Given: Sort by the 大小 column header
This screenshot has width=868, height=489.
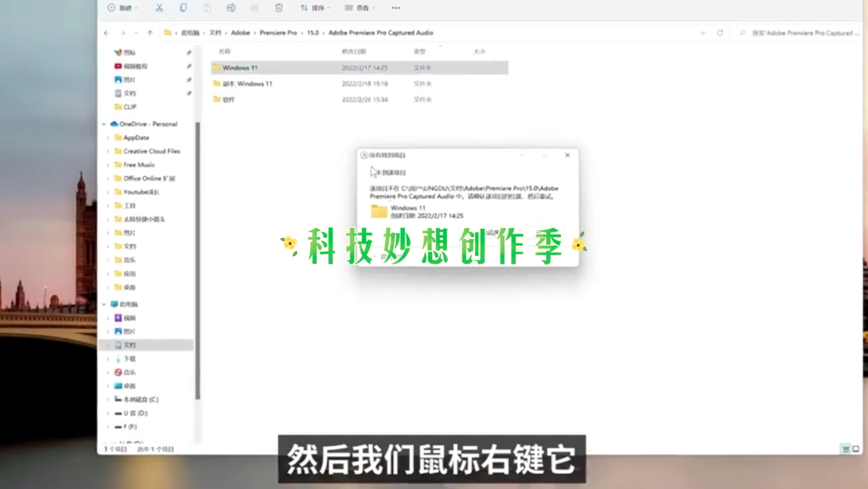Looking at the screenshot, I should [x=479, y=52].
